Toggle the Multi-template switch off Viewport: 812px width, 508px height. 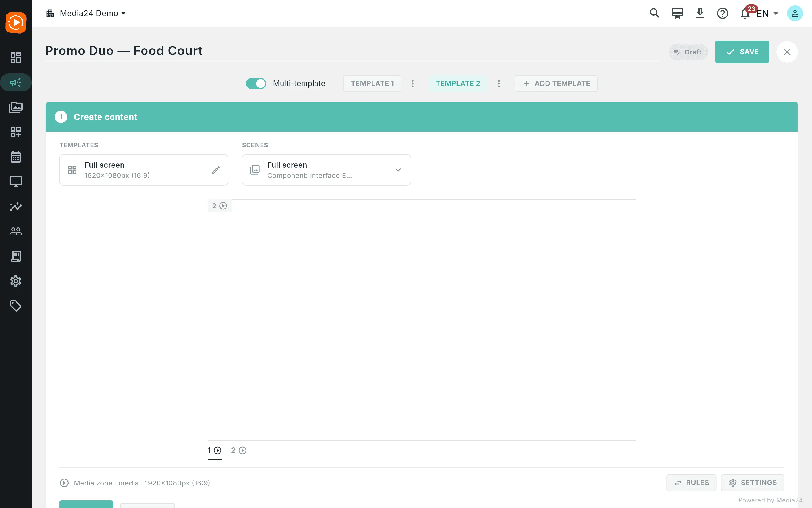256,83
